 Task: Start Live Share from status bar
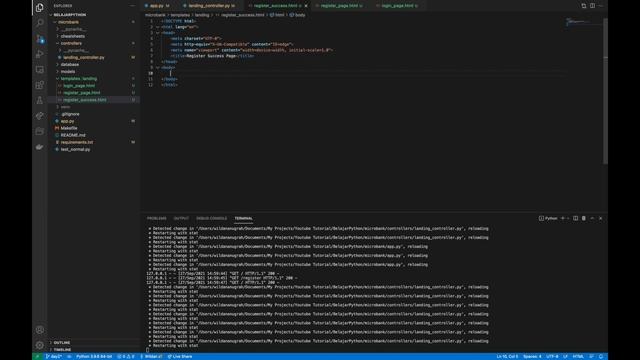180,357
